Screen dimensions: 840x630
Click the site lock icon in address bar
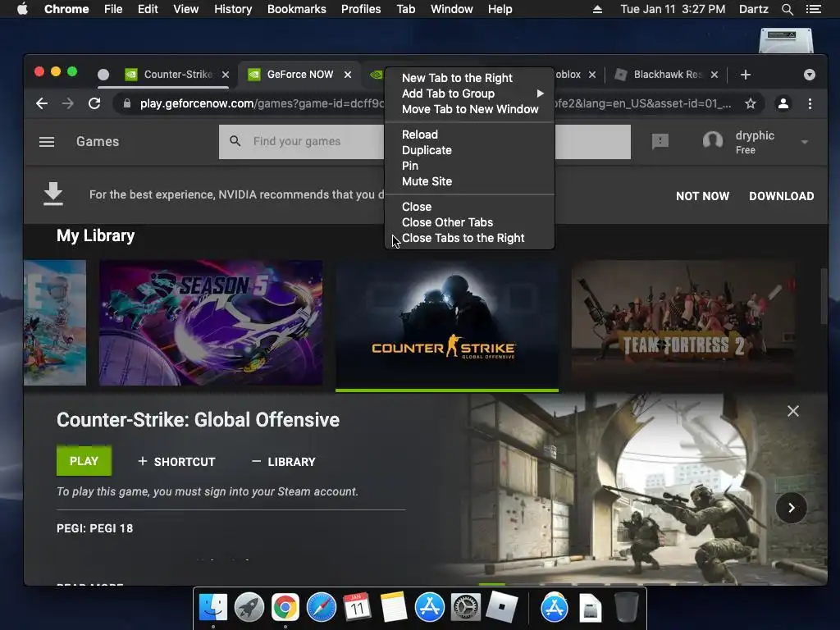coord(127,103)
